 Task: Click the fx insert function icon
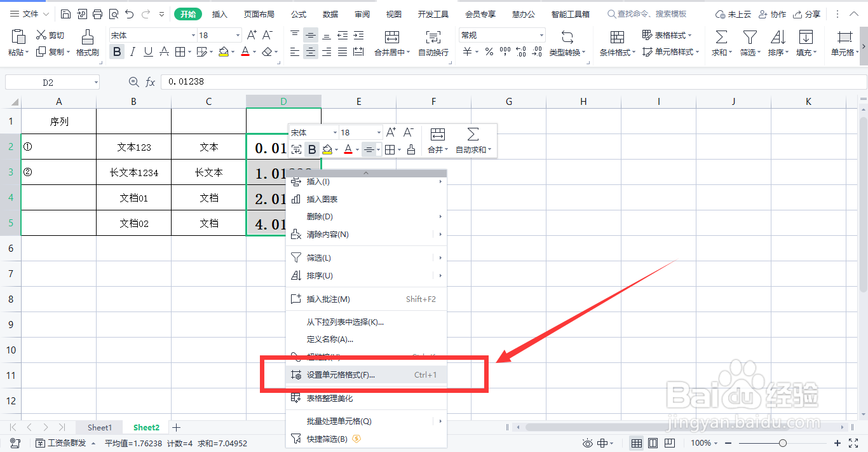pyautogui.click(x=151, y=82)
